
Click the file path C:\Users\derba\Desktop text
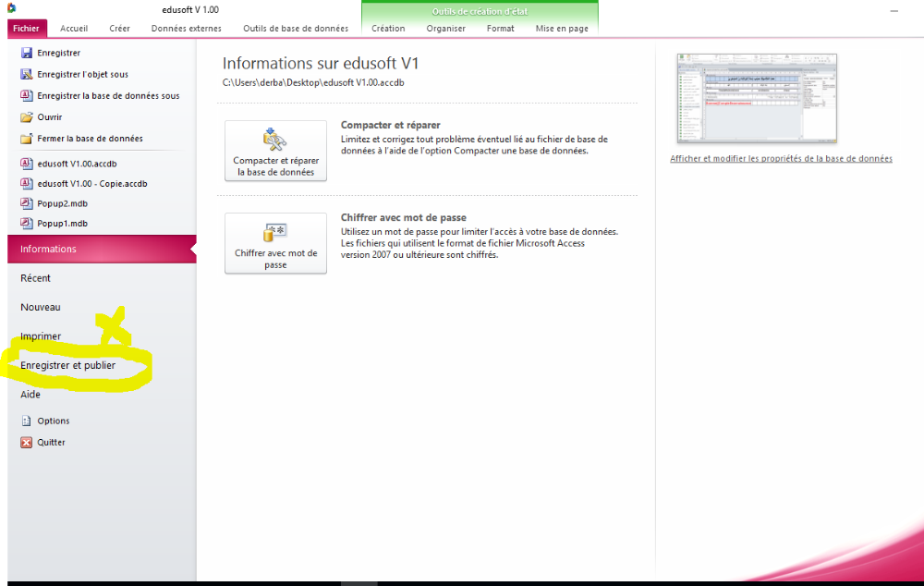coord(313,82)
